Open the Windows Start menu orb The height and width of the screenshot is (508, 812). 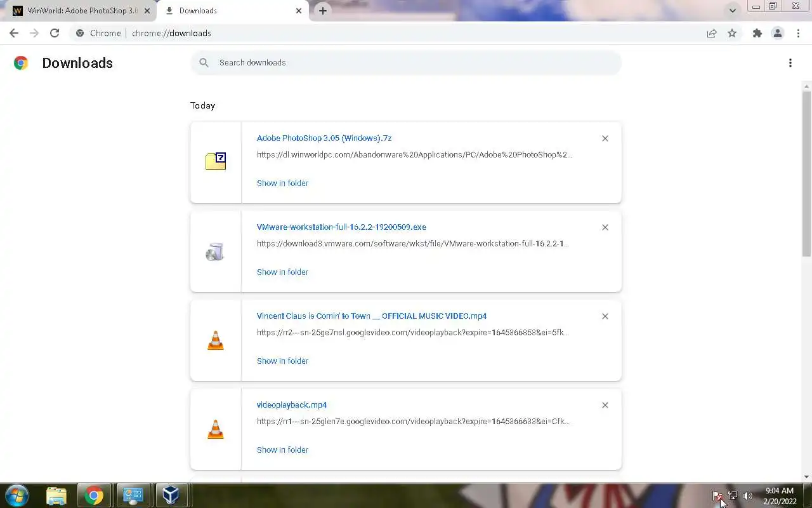pos(17,495)
